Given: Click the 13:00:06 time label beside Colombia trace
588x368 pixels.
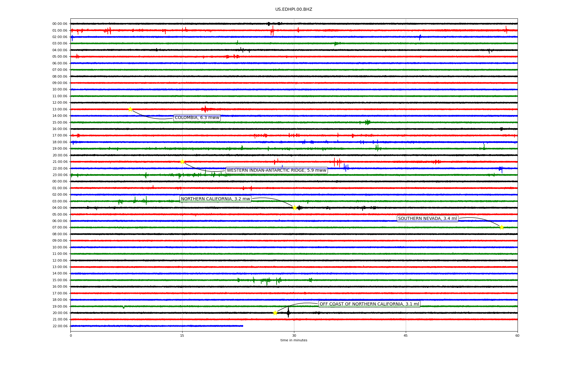Looking at the screenshot, I should click(60, 109).
